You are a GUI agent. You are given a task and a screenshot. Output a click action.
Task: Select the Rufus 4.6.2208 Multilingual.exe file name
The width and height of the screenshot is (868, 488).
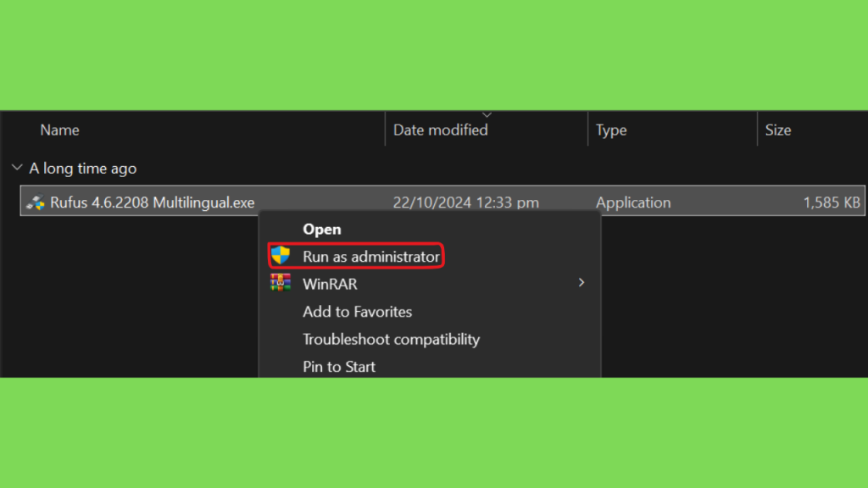click(x=153, y=202)
